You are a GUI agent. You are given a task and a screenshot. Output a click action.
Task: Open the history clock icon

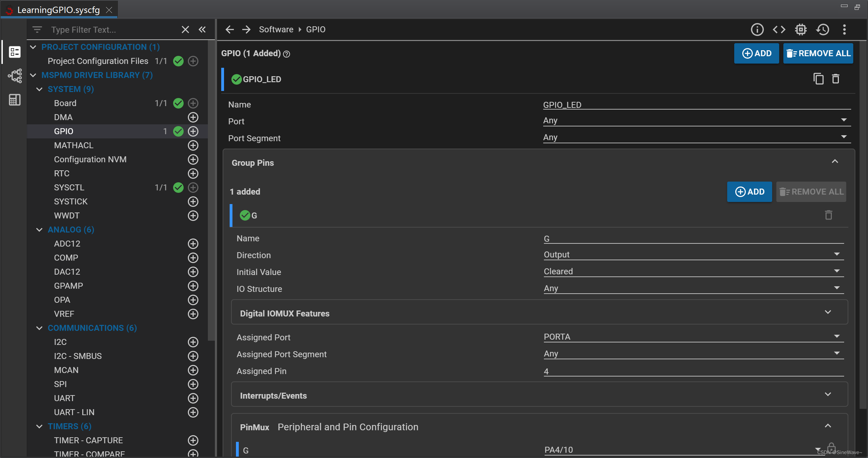pos(823,30)
